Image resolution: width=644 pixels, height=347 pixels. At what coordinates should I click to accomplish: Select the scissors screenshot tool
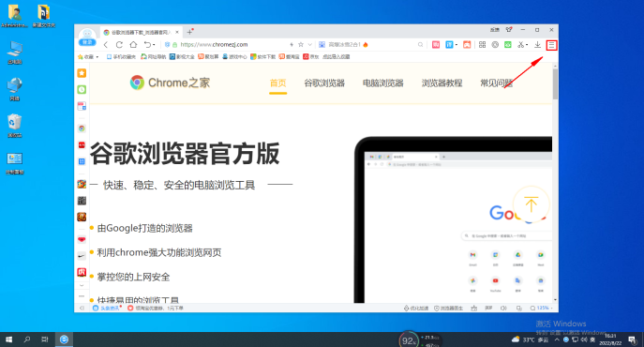pyautogui.click(x=520, y=45)
